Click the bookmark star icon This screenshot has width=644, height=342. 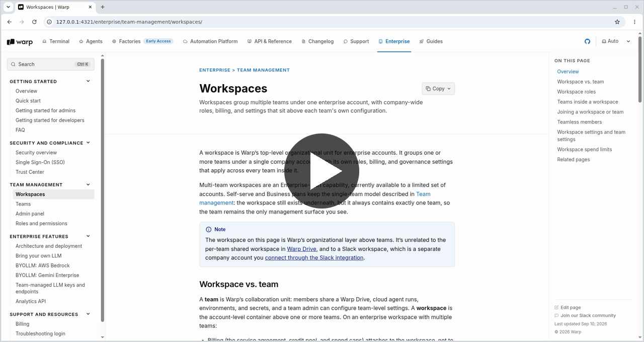(617, 22)
